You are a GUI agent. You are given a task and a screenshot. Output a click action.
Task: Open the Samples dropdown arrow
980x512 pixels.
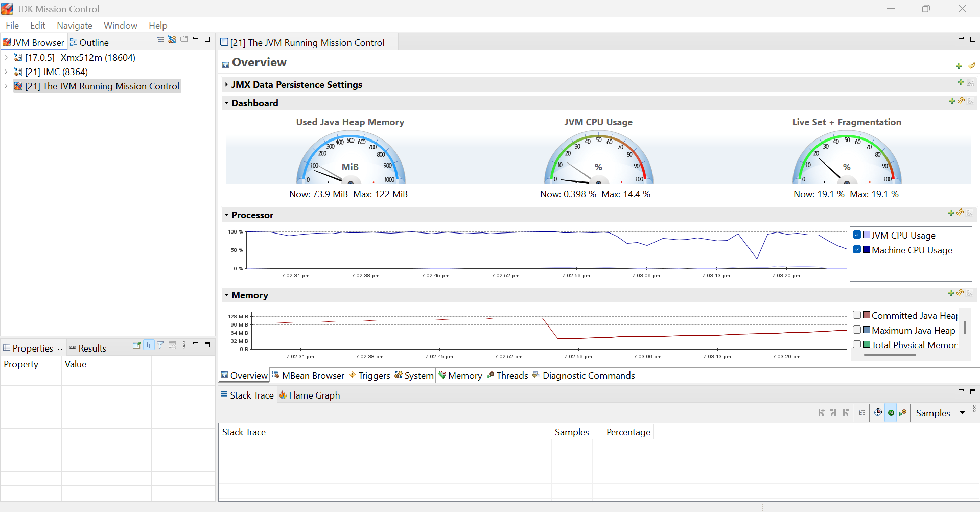(962, 413)
